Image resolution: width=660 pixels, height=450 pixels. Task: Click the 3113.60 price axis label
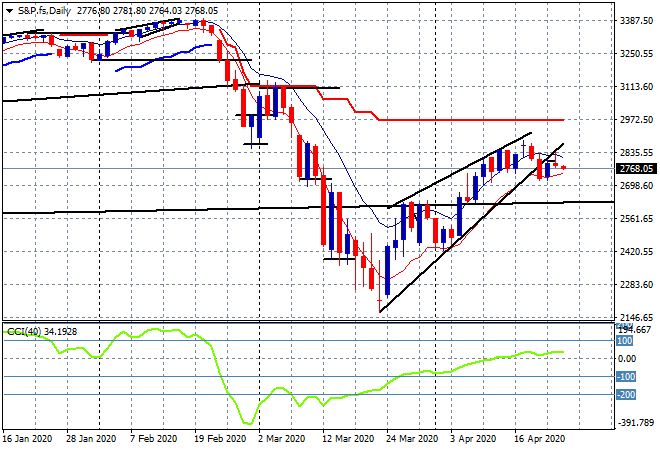(x=636, y=87)
